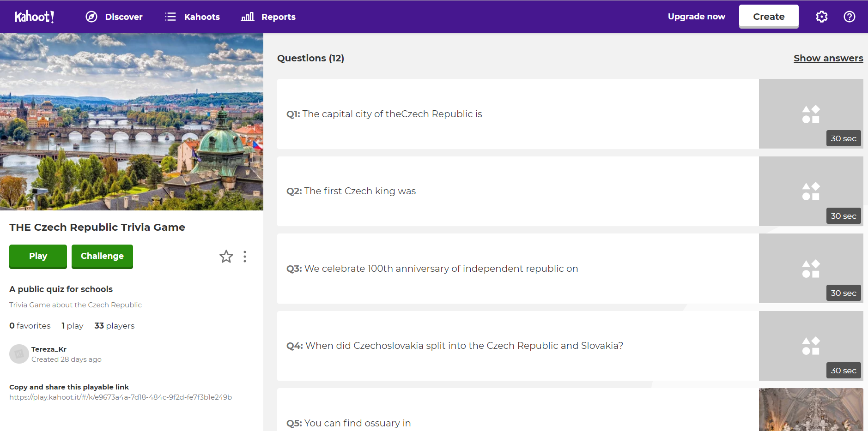Viewport: 868px width, 431px height.
Task: Click the Q2 30 sec timer badge
Action: pyautogui.click(x=844, y=216)
